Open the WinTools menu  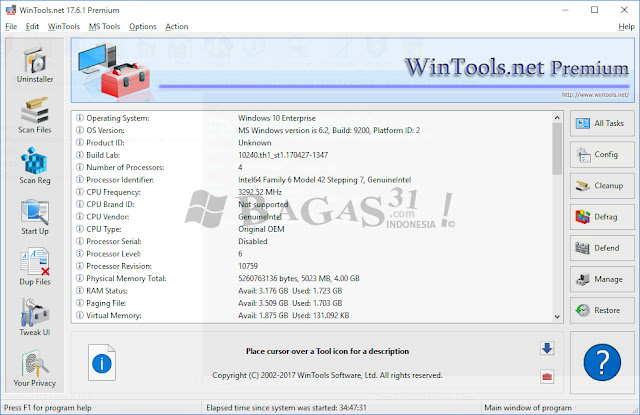coord(64,27)
